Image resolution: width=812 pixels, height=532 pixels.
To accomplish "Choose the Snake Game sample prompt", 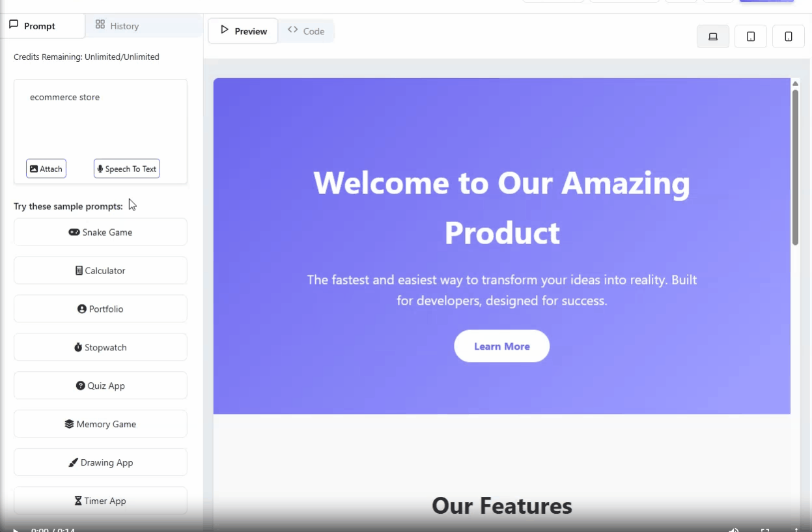I will pos(100,232).
